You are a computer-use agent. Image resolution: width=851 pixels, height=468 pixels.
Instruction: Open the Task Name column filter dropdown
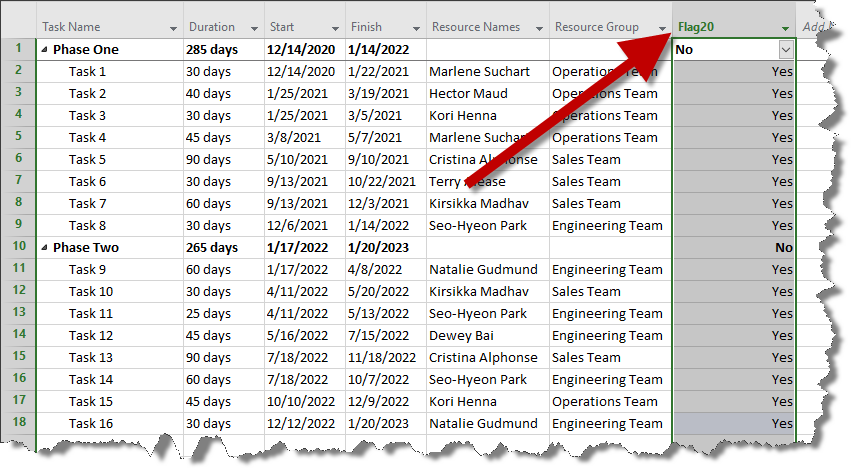(x=173, y=28)
